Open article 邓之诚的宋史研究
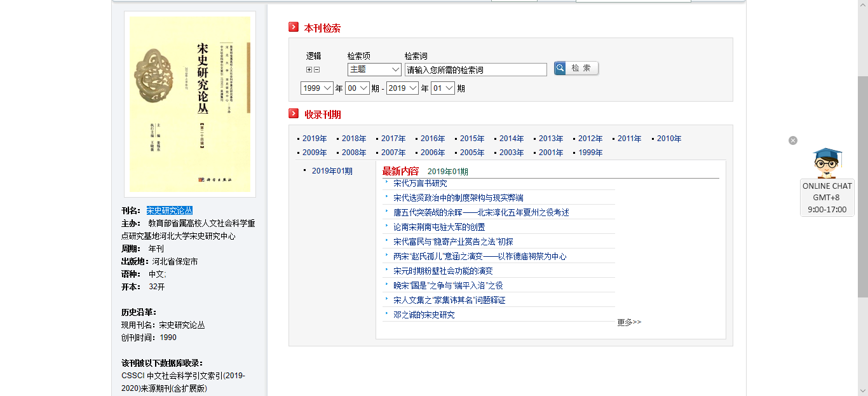 424,315
